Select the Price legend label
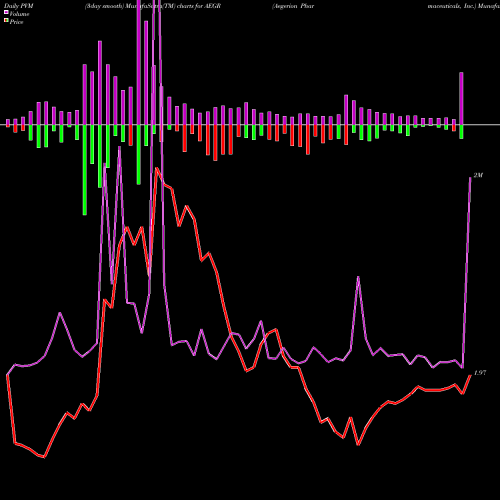Image resolution: width=500 pixels, height=500 pixels. 16,22
